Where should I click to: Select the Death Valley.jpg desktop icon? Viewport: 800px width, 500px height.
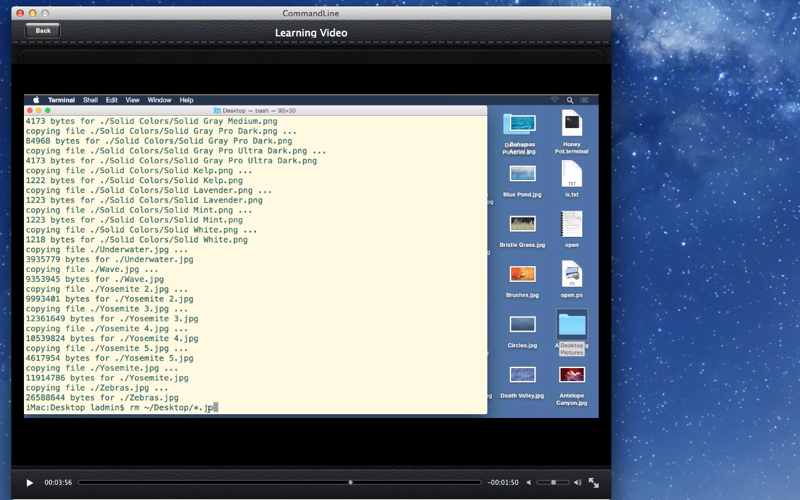tap(522, 374)
